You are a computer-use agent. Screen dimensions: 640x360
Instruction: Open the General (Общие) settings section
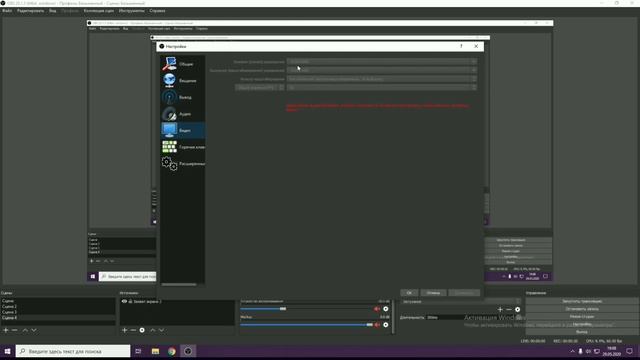pos(182,64)
